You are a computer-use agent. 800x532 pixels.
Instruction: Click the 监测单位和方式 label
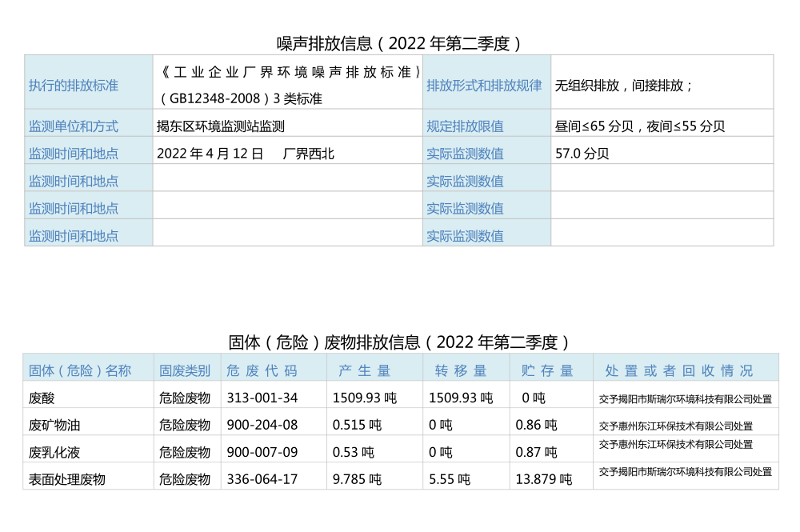coord(73,126)
